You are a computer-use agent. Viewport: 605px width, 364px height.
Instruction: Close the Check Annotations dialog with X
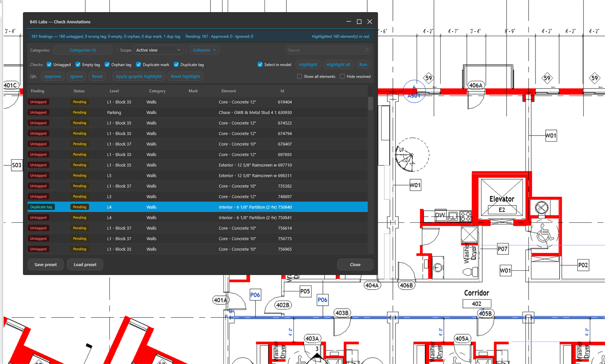click(x=369, y=22)
